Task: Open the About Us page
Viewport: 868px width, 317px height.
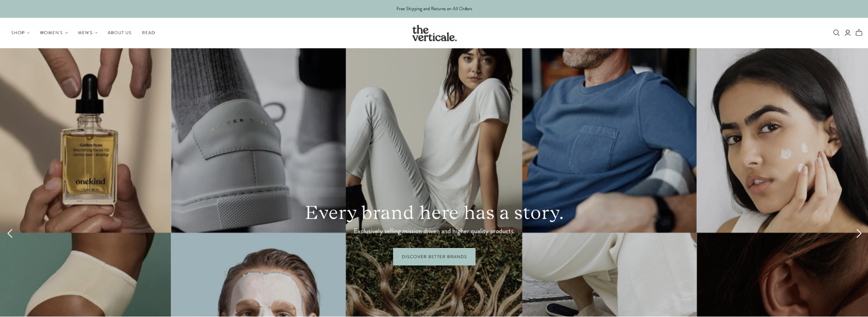Action: [119, 33]
